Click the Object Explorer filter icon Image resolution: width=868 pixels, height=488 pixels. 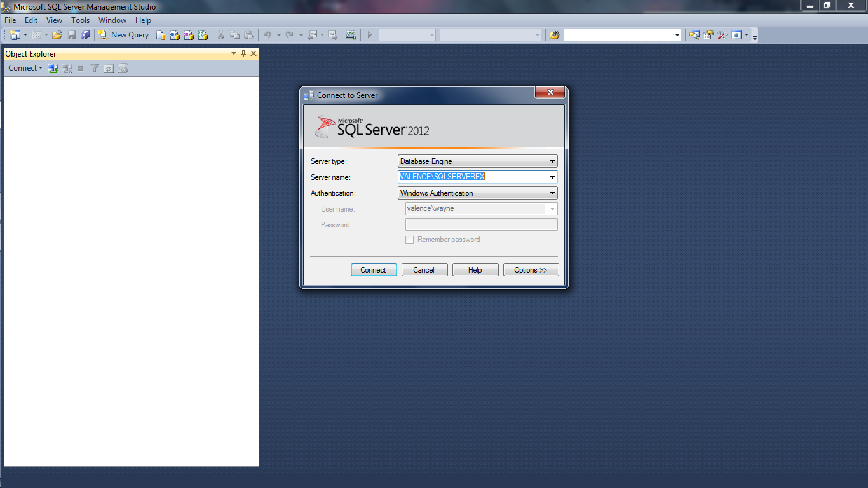click(x=94, y=68)
